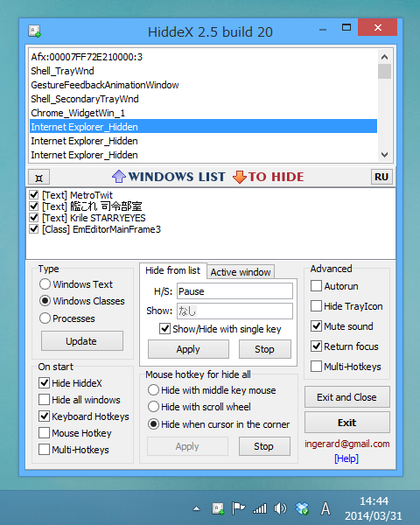Uncheck [Text] MetroTwit in hide list

(x=34, y=194)
